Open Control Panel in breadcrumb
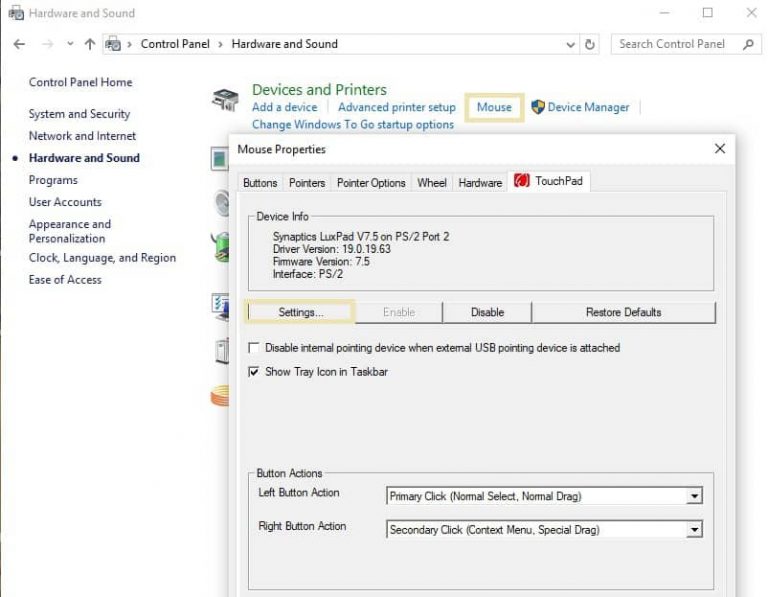This screenshot has width=768, height=597. pyautogui.click(x=175, y=44)
